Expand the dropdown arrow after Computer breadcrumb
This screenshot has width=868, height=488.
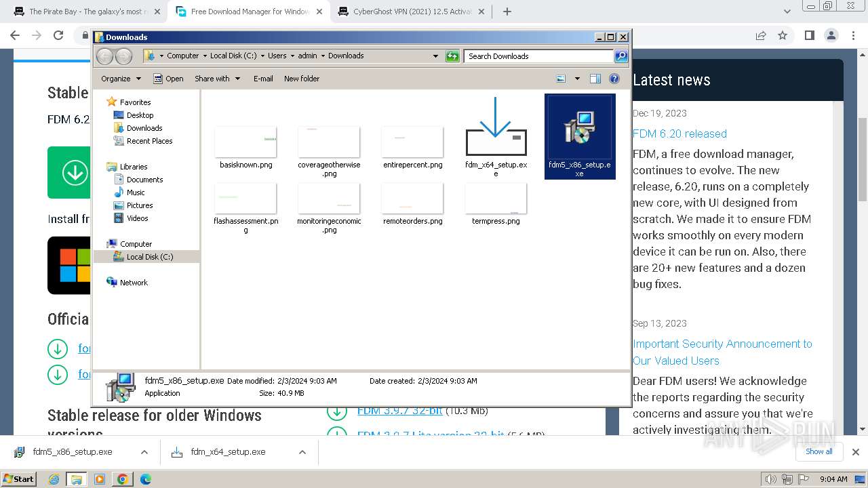204,56
